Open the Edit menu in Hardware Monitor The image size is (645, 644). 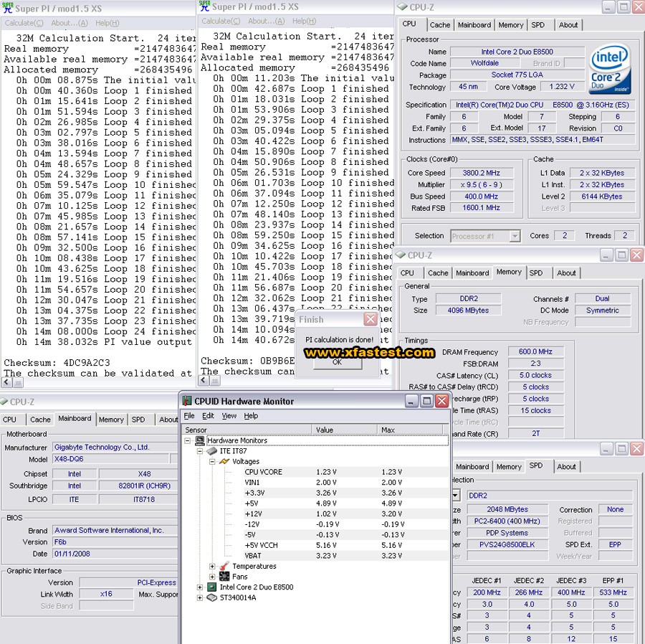(208, 416)
